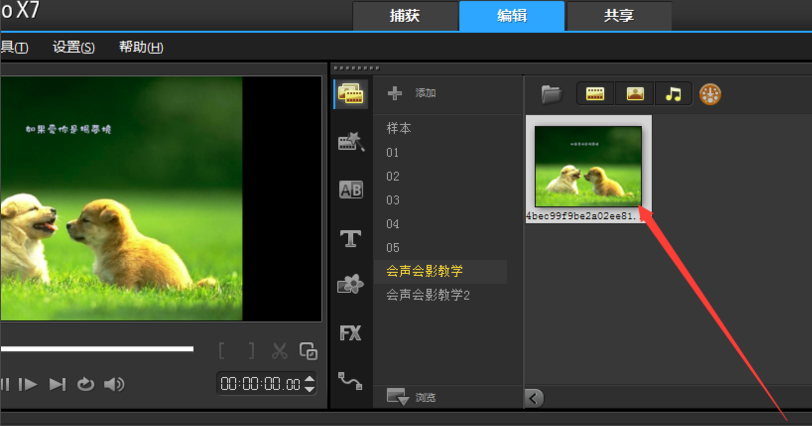This screenshot has height=426, width=812.
Task: Click the mark-out bracket button
Action: coord(251,351)
